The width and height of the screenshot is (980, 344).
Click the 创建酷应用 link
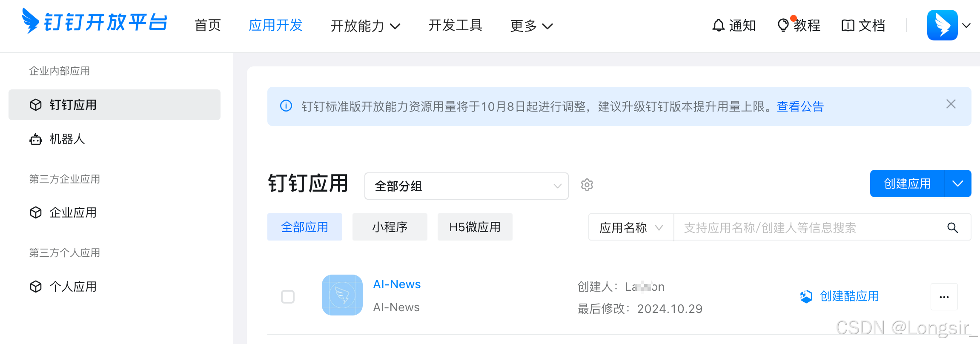click(x=840, y=296)
